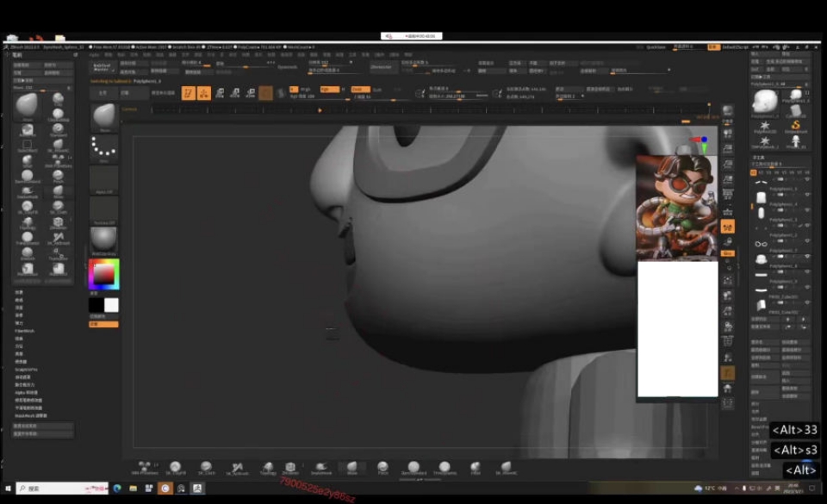Expand the SculptrisPro section in left panel
Image resolution: width=827 pixels, height=504 pixels.
(x=26, y=370)
